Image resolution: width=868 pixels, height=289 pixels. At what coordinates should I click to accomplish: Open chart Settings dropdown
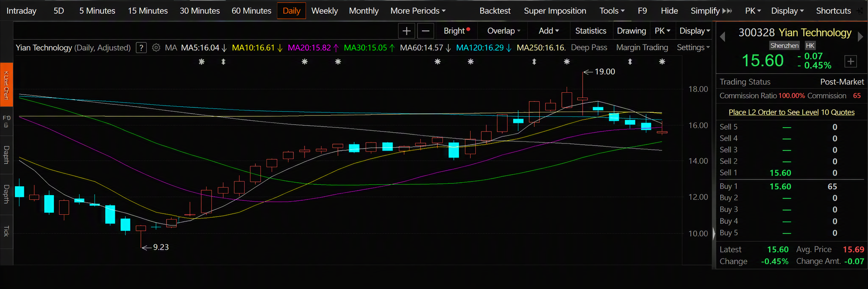693,48
